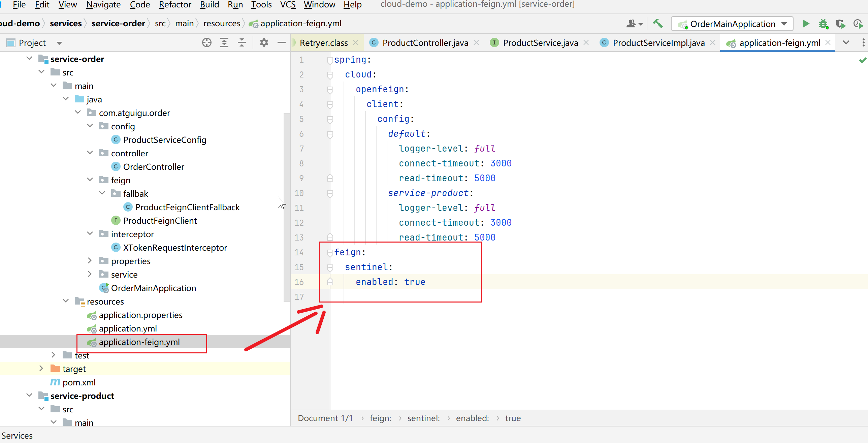Open Project panel settings gear
Image resolution: width=868 pixels, height=443 pixels.
pyautogui.click(x=264, y=43)
